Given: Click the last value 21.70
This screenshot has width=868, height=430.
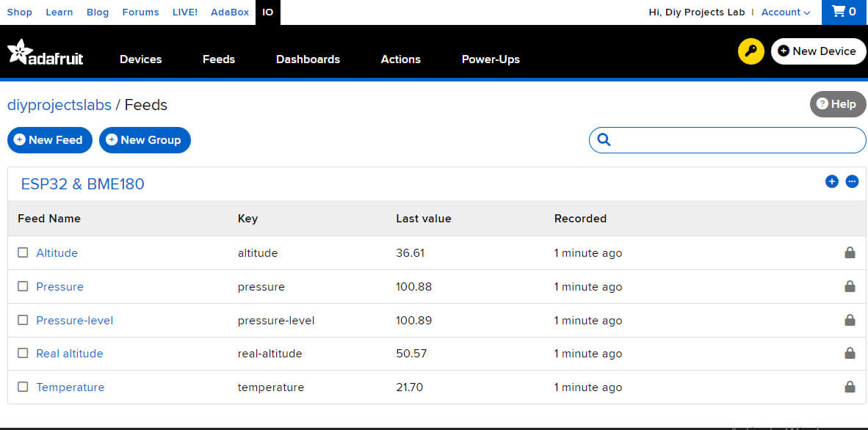Looking at the screenshot, I should tap(410, 387).
